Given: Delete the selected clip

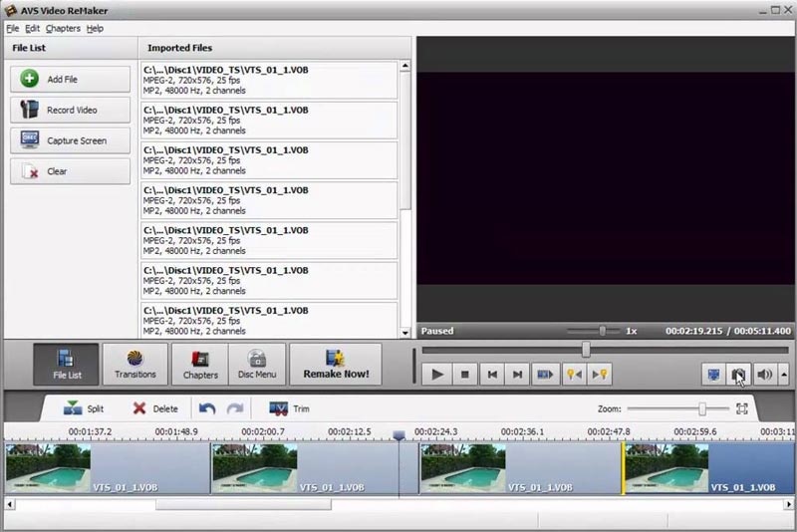Looking at the screenshot, I should pos(155,408).
